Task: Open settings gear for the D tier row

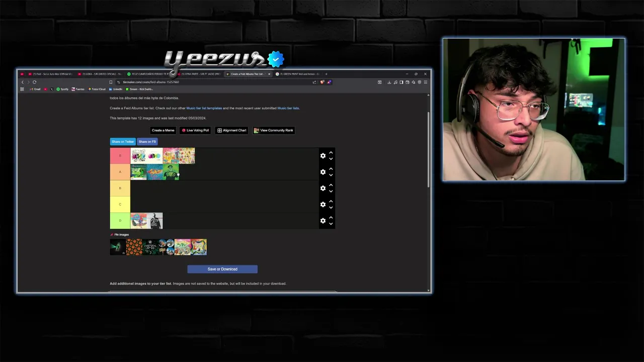Action: (323, 221)
